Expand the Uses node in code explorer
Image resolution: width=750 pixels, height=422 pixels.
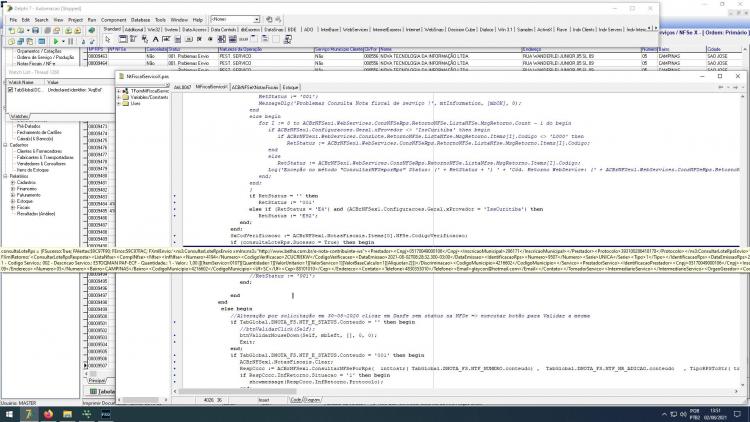pyautogui.click(x=119, y=103)
